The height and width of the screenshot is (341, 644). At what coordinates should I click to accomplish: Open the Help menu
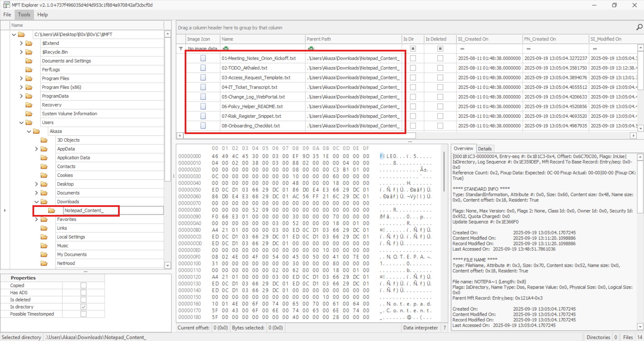43,14
